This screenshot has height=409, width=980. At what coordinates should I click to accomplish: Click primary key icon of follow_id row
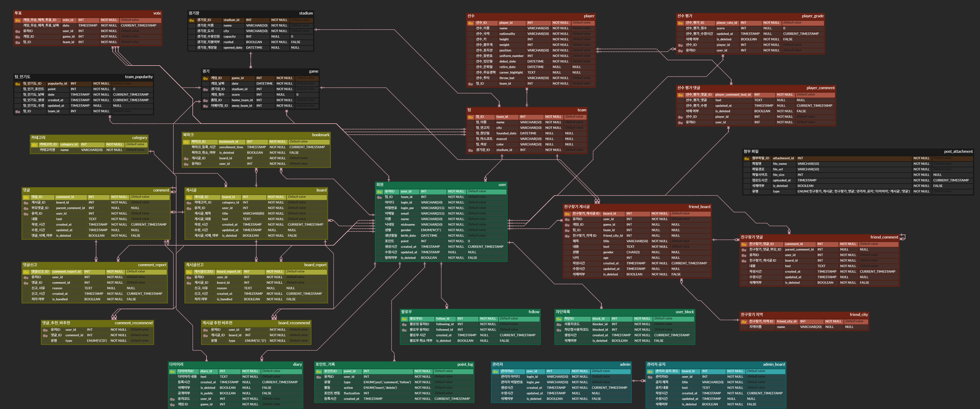click(x=405, y=319)
